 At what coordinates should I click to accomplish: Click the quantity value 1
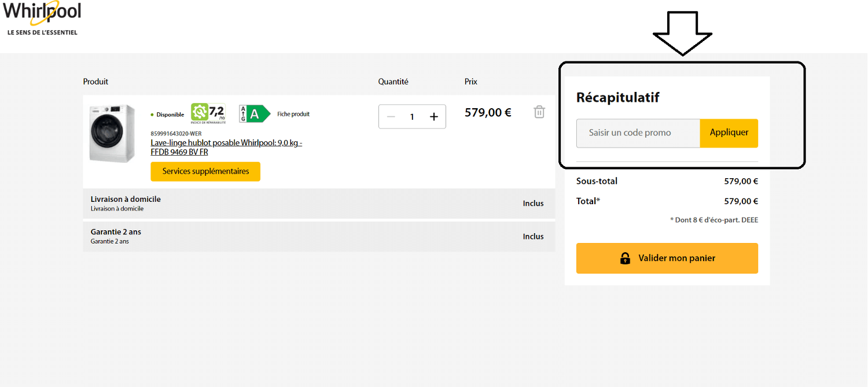[x=412, y=117]
